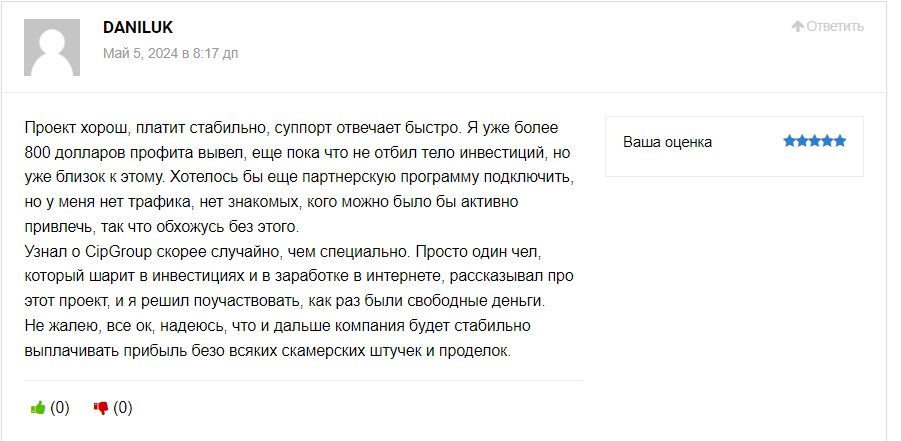This screenshot has width=901, height=441.
Task: Click the word CipGroup in the review
Action: [x=118, y=252]
